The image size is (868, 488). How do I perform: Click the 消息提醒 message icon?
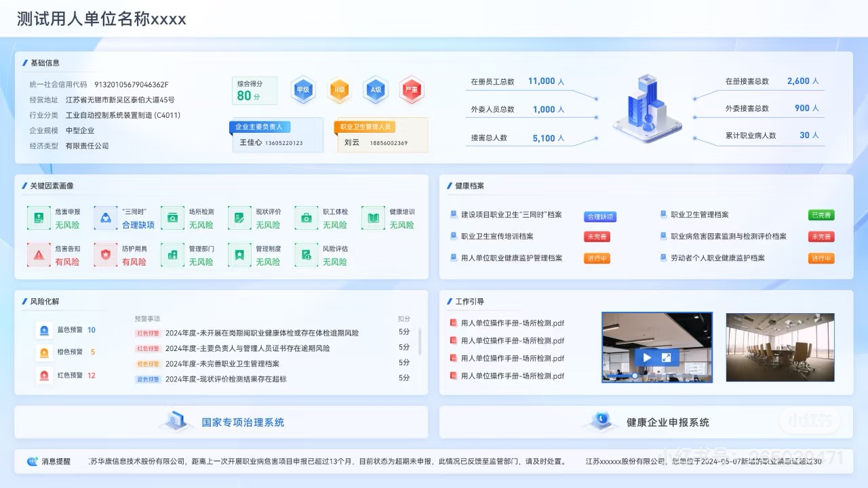point(33,461)
